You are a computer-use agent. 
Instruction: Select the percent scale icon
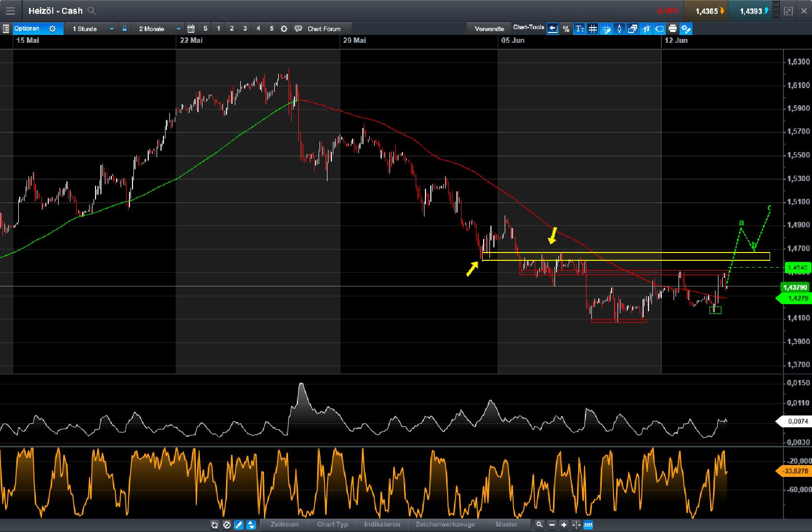coord(565,29)
